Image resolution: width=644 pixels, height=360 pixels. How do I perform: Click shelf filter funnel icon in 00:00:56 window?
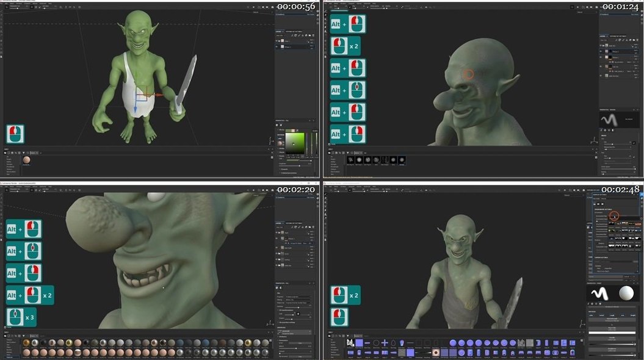[23, 153]
